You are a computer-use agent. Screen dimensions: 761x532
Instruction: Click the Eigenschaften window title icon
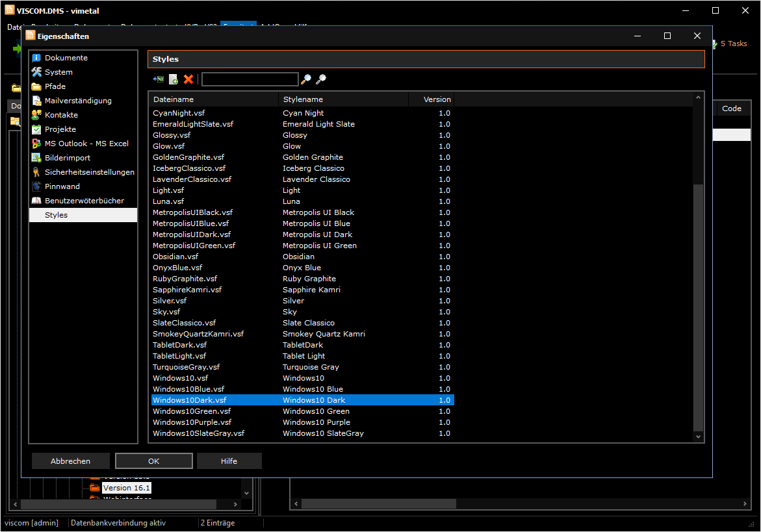click(x=31, y=36)
